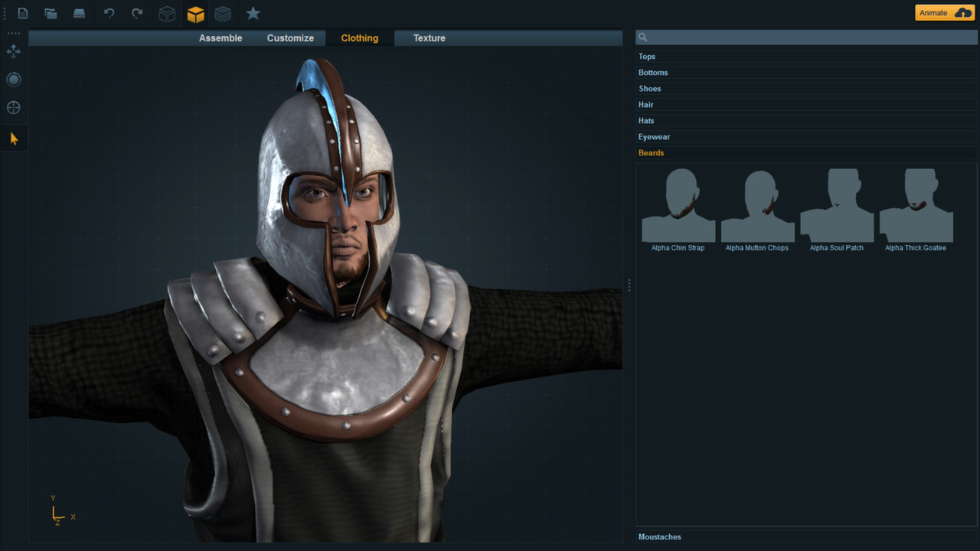Save the current character
Viewport: 980px width, 551px height.
coord(79,13)
